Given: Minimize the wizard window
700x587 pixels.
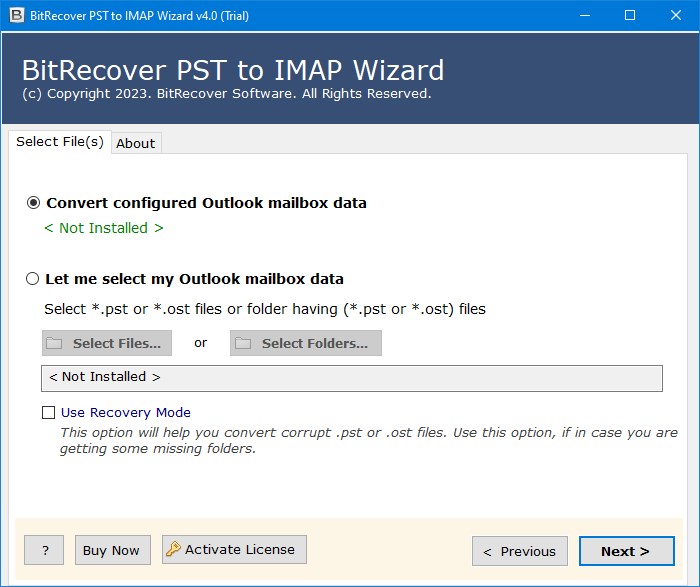Looking at the screenshot, I should point(585,15).
